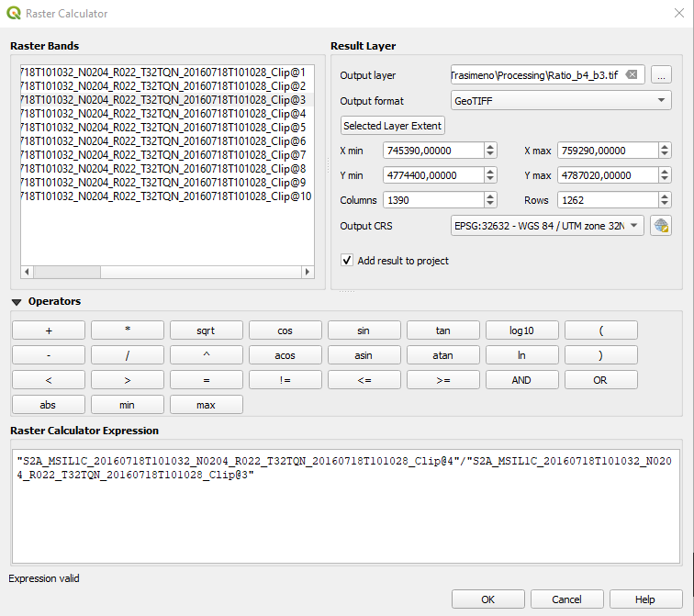Click the raster bands horizontal scrollbar thumb
This screenshot has width=694, height=616.
point(67,272)
